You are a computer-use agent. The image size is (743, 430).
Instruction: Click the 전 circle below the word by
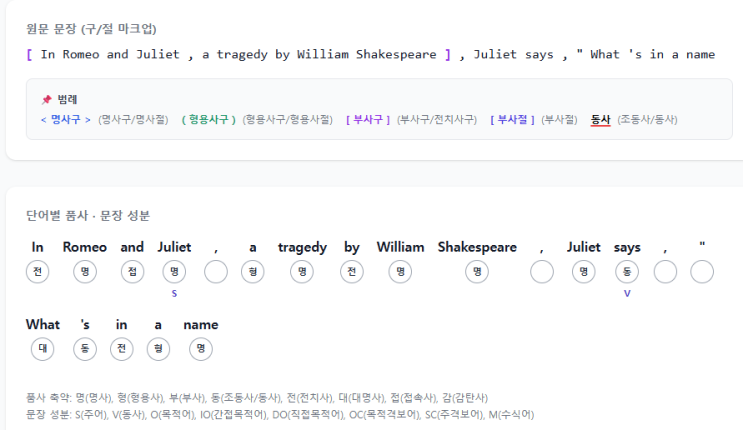(x=352, y=271)
